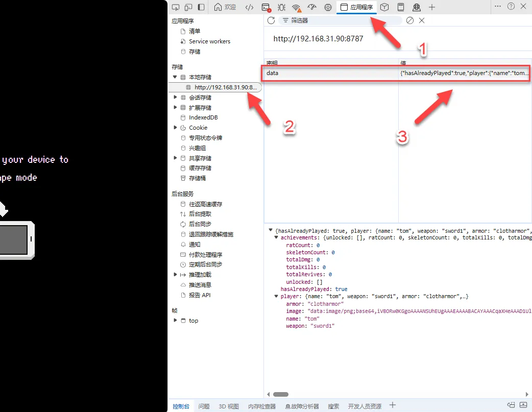Select the IndexedDB storage item
This screenshot has height=412, width=532.
point(203,117)
